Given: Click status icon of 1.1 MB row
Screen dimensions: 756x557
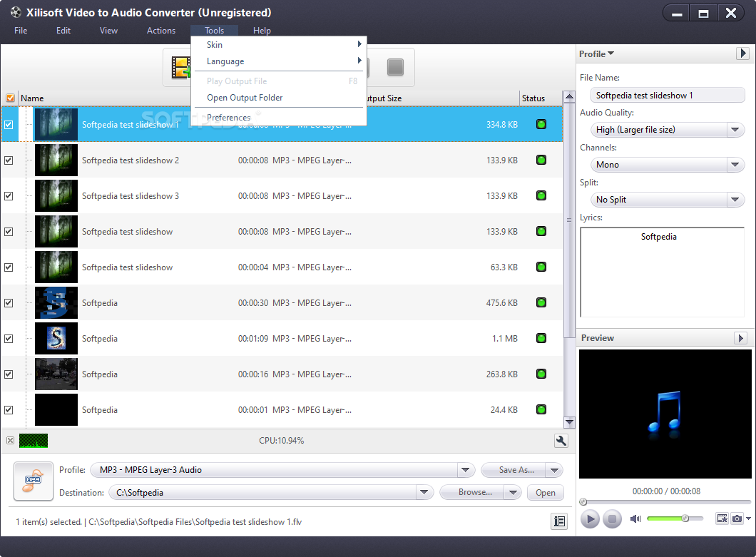Looking at the screenshot, I should click(x=541, y=339).
